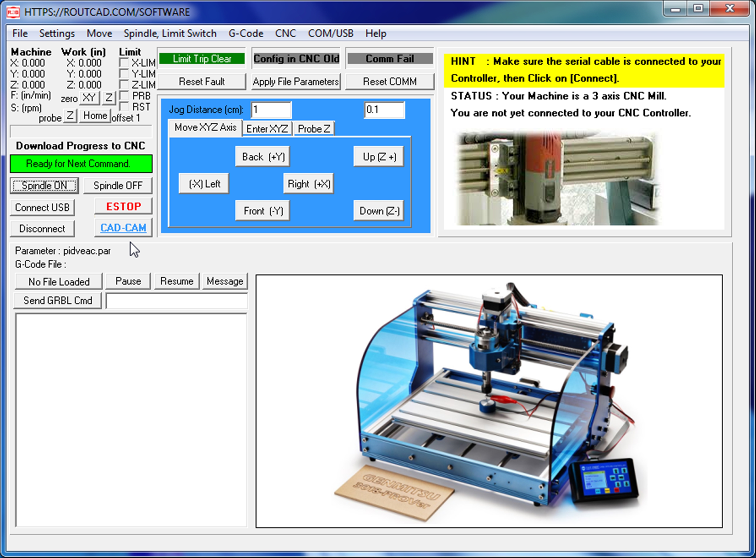
Task: Toggle the Z-LIM checkbox
Action: click(124, 84)
